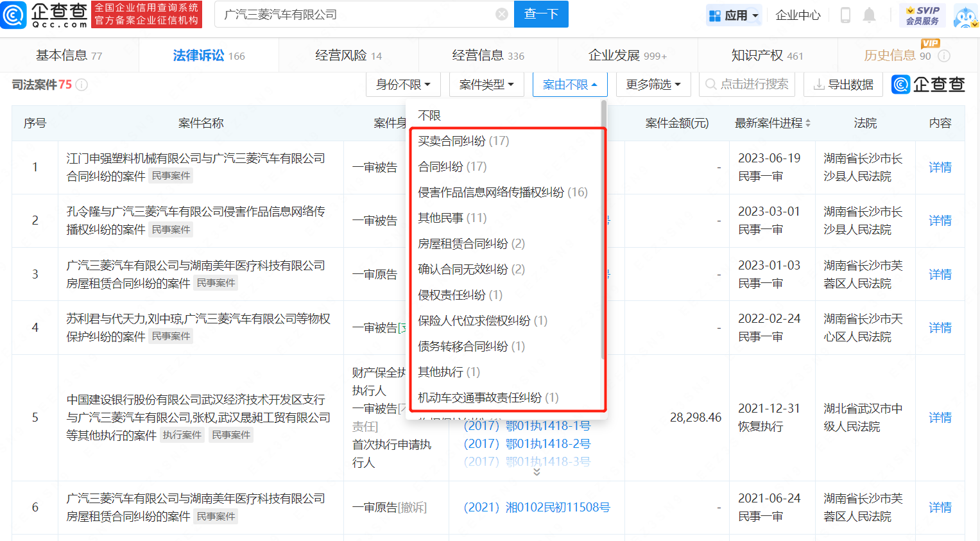The image size is (980, 541).
Task: Click the user avatar icon
Action: pos(965,15)
